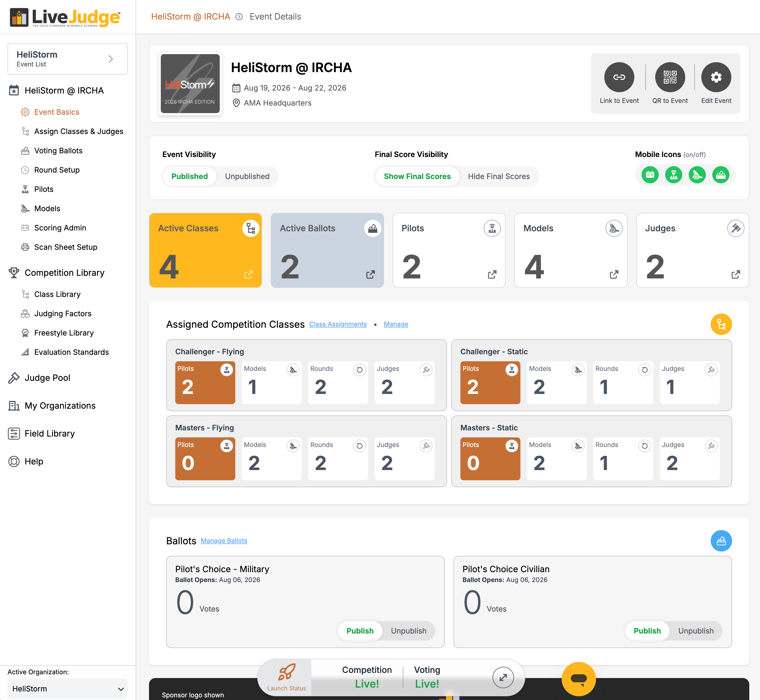This screenshot has height=700, width=760.
Task: Open the HeliStorm Event List chevron
Action: click(111, 59)
